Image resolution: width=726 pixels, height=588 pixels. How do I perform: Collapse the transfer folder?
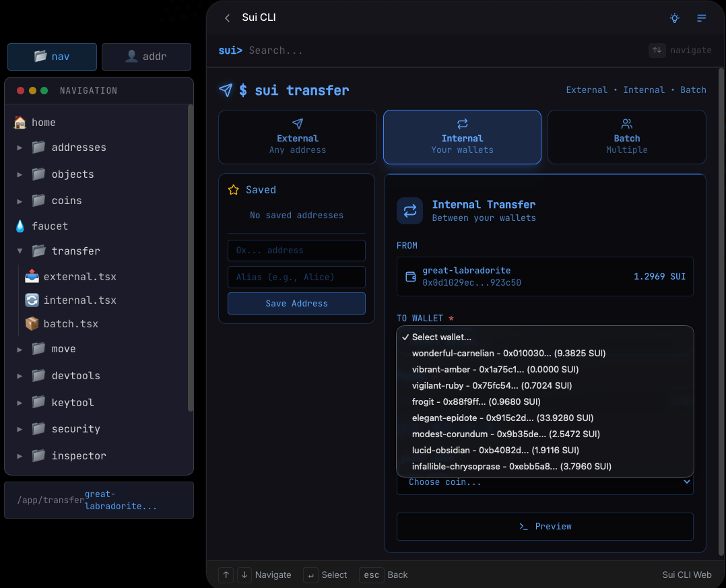click(x=20, y=251)
